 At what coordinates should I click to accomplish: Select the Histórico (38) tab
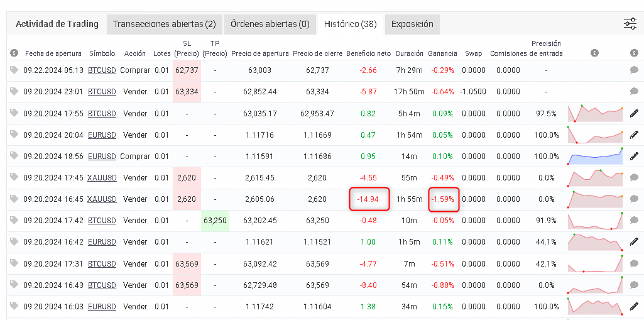click(351, 25)
